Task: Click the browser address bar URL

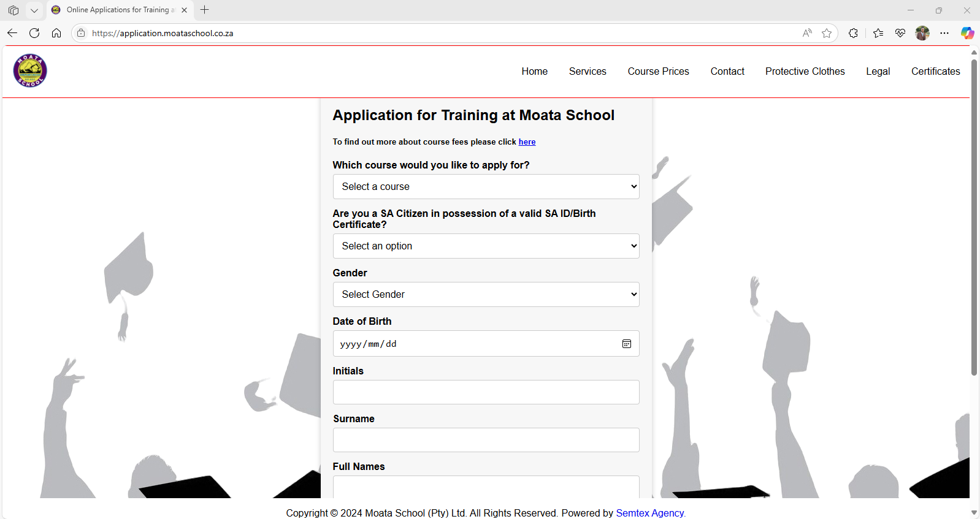Action: [163, 33]
